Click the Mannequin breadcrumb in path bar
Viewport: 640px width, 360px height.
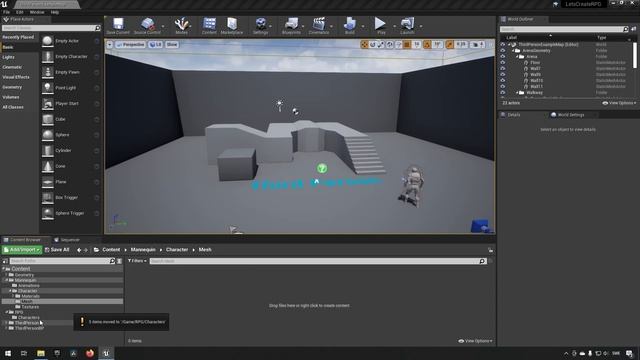coord(143,250)
